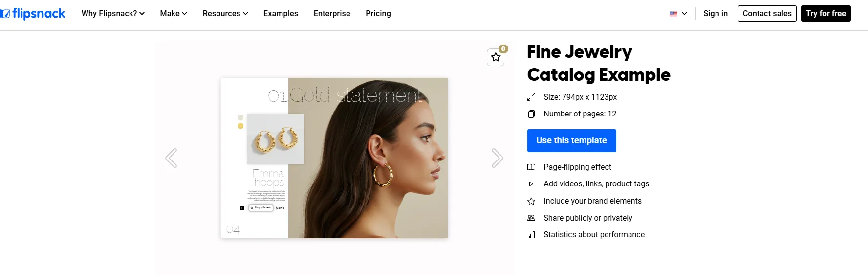Go to the next page arrow
Viewport: 868px width, 275px height.
[497, 158]
